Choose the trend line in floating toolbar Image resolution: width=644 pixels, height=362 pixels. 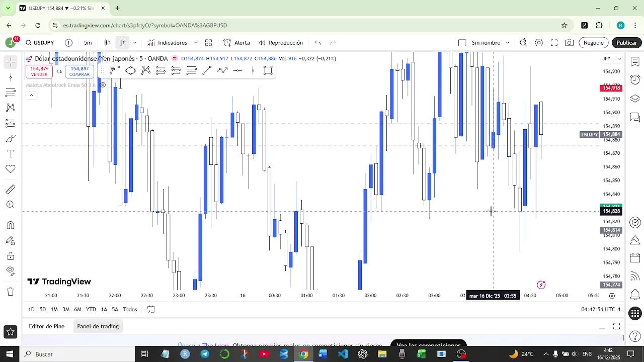click(x=207, y=70)
